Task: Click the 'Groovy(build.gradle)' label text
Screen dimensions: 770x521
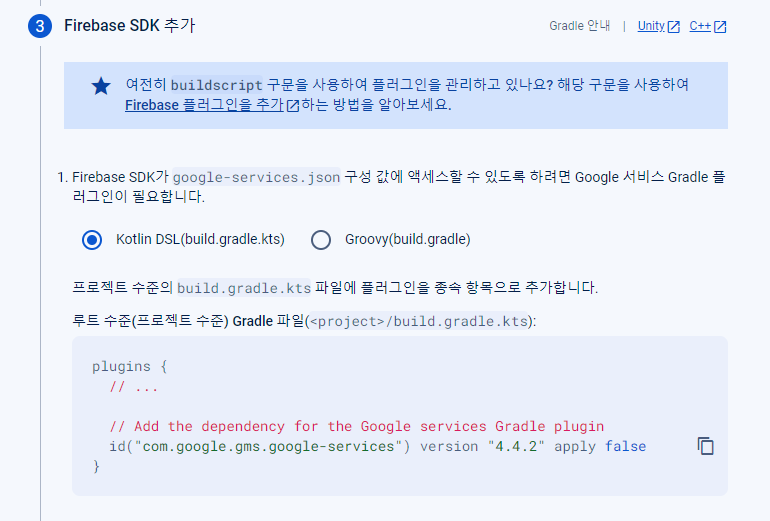Action: pyautogui.click(x=408, y=239)
